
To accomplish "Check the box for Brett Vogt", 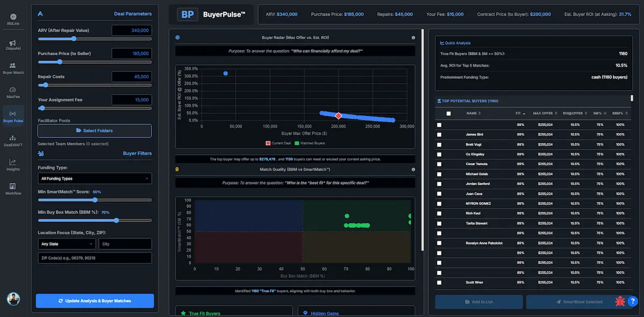I will pos(439,144).
